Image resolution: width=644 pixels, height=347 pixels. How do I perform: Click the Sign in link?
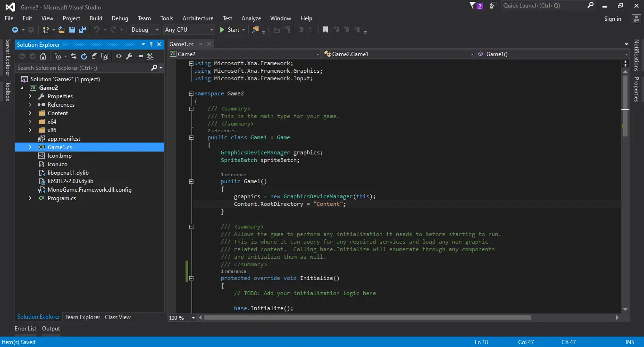click(x=613, y=19)
